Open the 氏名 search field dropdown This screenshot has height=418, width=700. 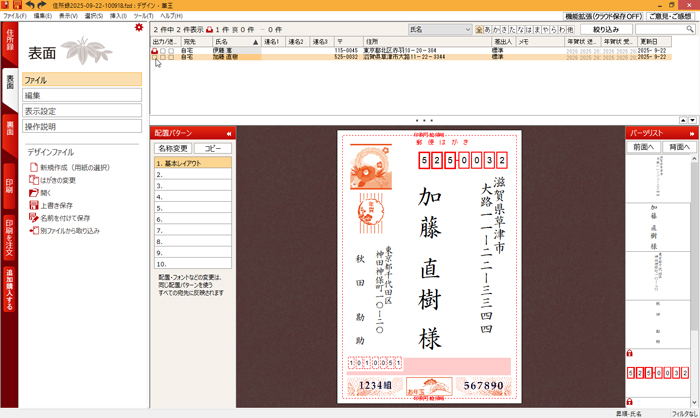tap(467, 30)
